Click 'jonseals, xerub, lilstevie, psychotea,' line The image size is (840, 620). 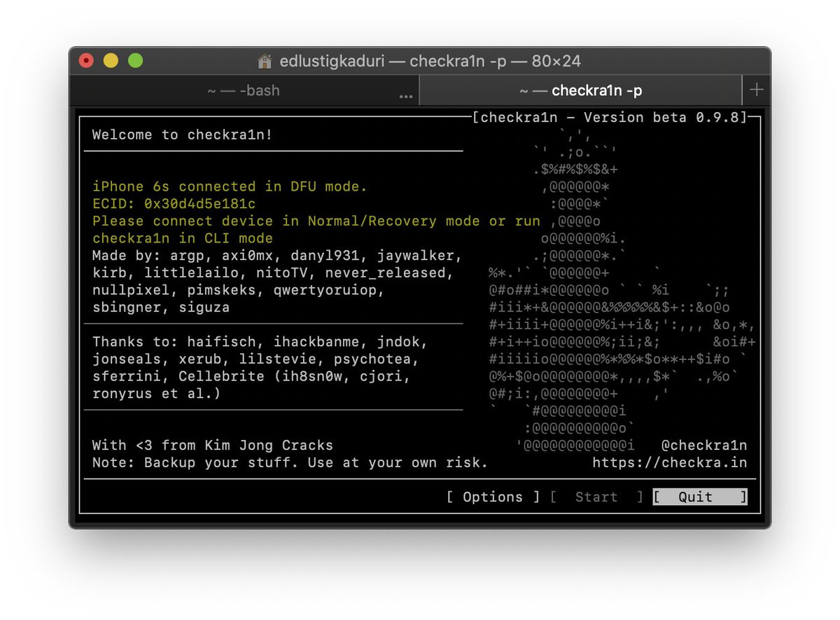pos(255,359)
